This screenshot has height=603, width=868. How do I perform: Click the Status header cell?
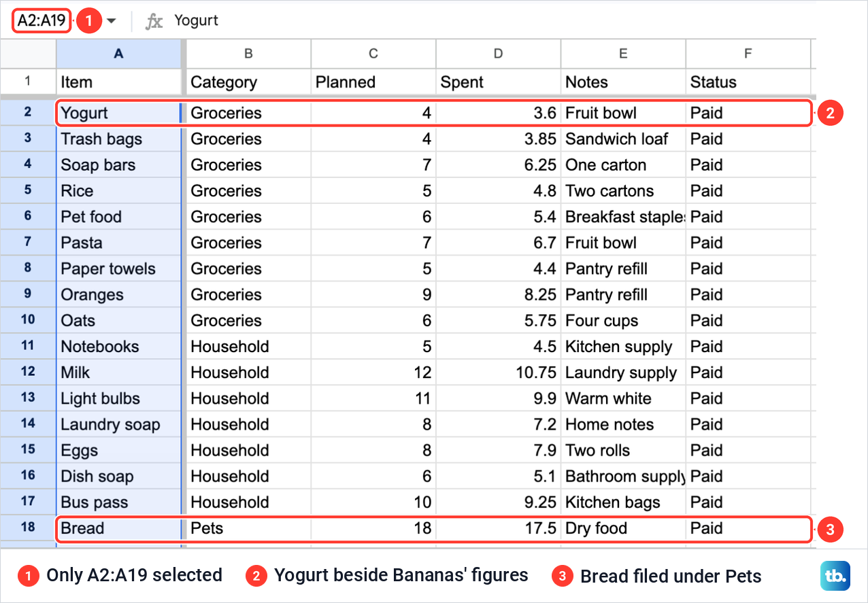[748, 82]
